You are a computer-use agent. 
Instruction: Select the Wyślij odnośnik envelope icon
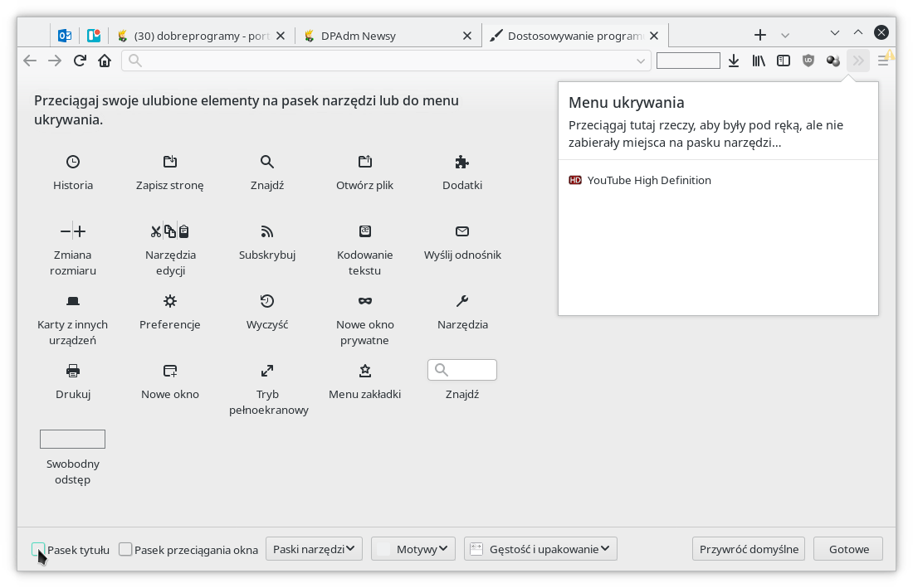coord(462,231)
